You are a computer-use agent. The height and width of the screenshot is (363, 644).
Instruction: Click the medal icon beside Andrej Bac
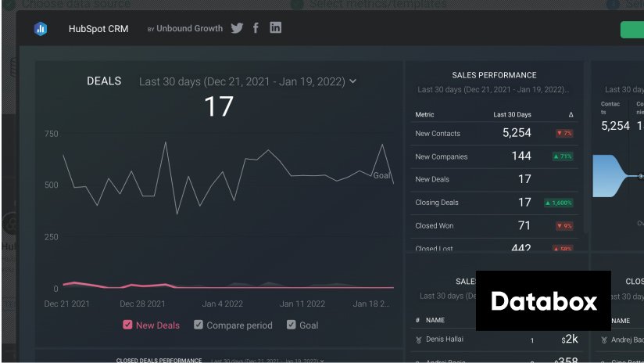(604, 340)
